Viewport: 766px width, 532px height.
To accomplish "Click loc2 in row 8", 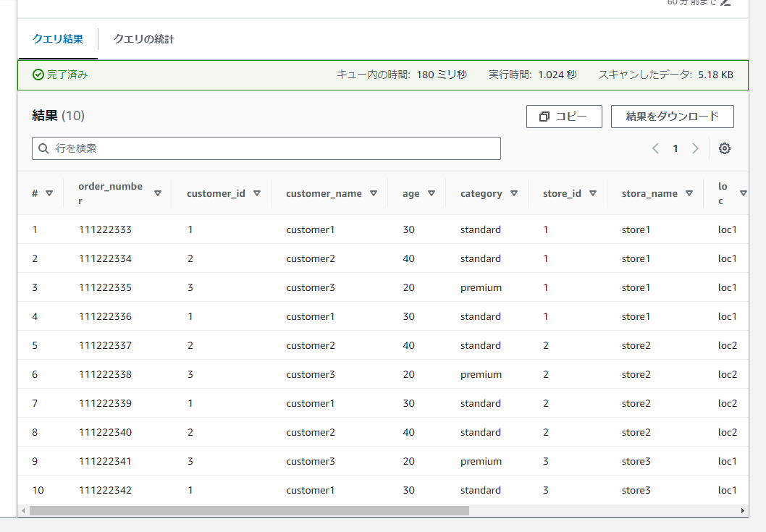I will point(728,432).
